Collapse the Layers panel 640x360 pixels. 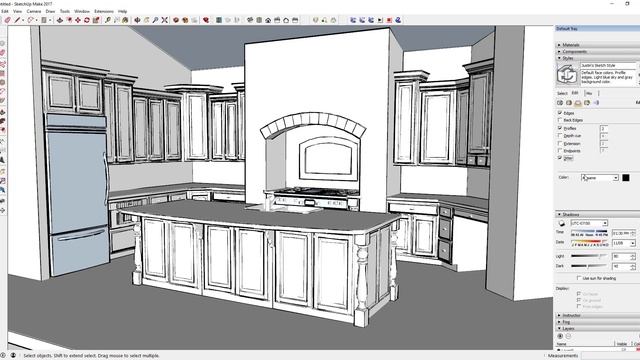tap(598, 329)
